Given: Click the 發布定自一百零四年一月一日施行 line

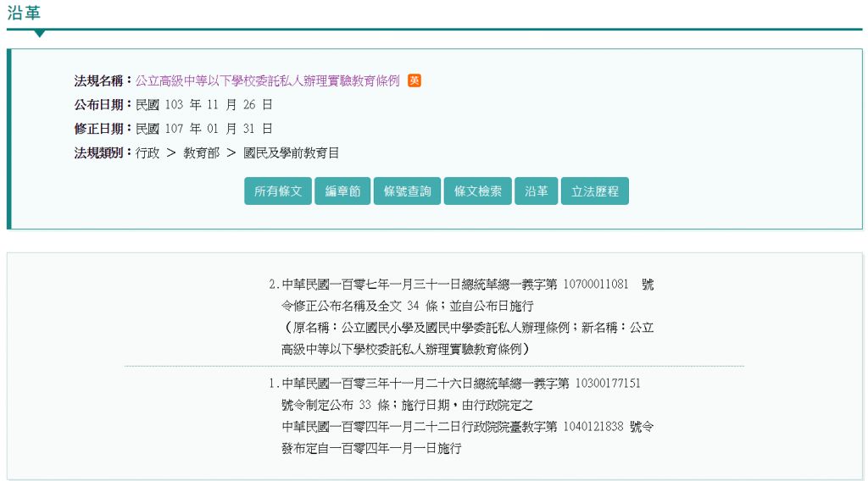Looking at the screenshot, I should point(371,449).
